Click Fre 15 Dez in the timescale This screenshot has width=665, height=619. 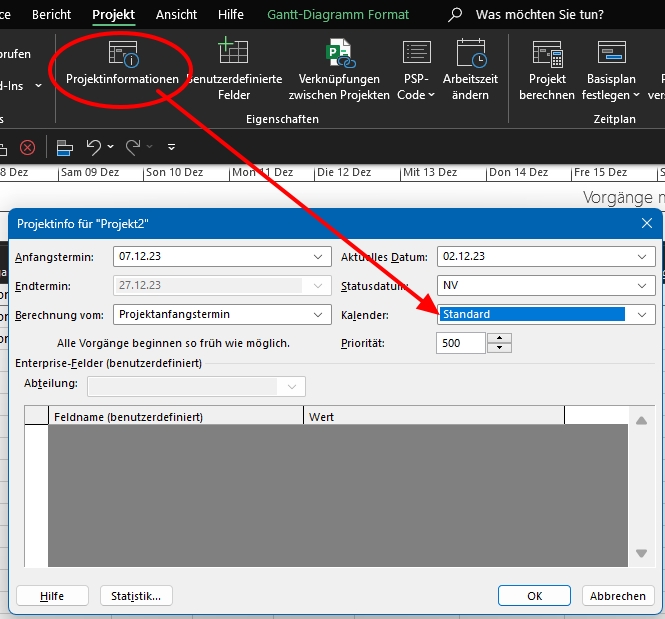601,172
